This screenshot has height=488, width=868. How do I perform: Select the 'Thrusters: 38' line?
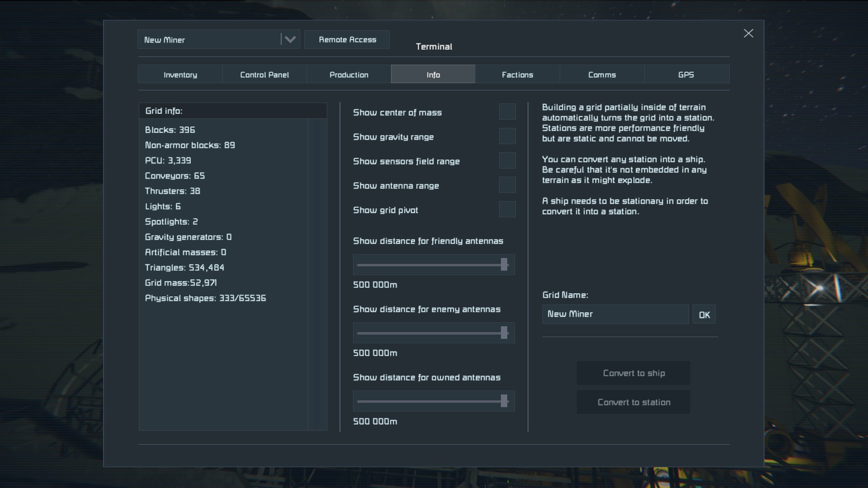pyautogui.click(x=172, y=191)
